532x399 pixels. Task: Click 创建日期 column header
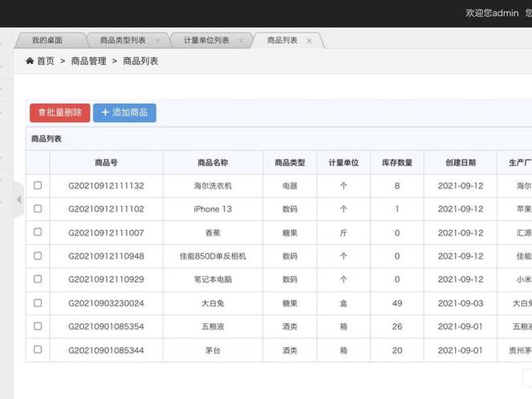(x=460, y=162)
